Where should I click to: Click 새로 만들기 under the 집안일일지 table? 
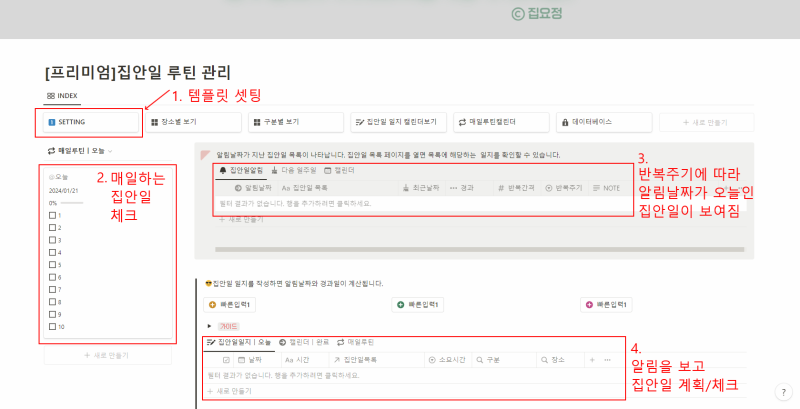pos(230,391)
